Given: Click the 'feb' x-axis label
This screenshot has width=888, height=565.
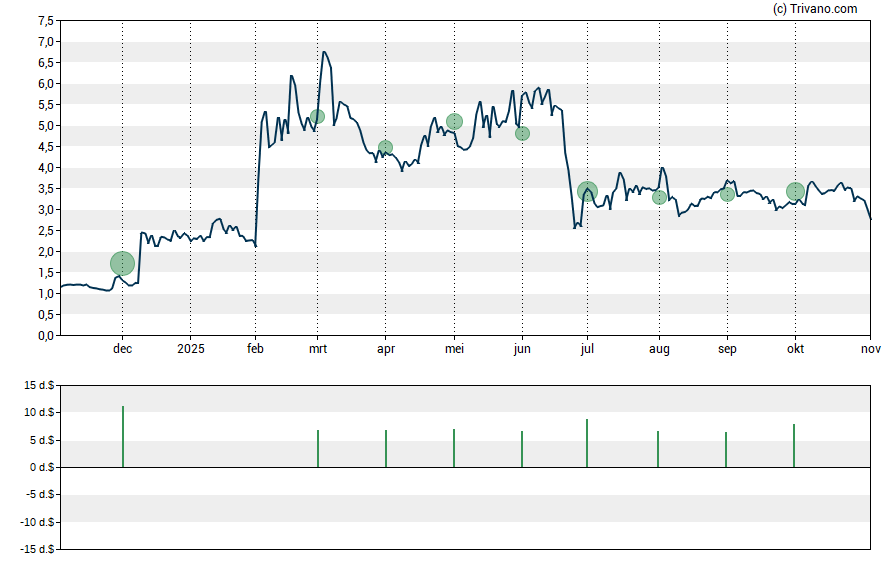Looking at the screenshot, I should click(x=255, y=349).
